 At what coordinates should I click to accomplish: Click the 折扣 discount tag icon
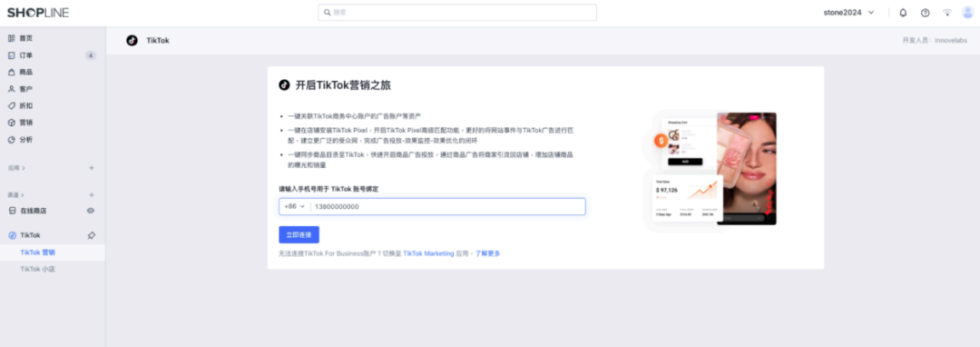[x=11, y=106]
